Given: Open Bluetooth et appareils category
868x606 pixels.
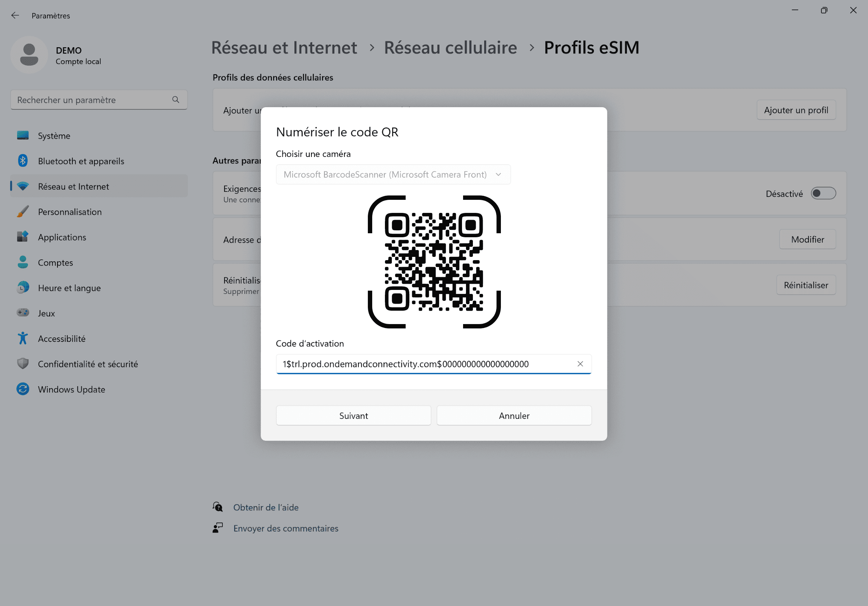Looking at the screenshot, I should tap(99, 161).
